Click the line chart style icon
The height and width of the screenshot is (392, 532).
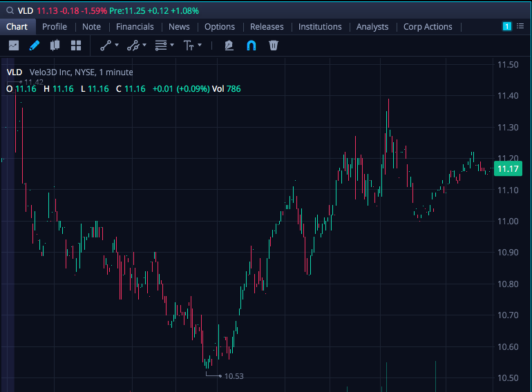coord(14,46)
